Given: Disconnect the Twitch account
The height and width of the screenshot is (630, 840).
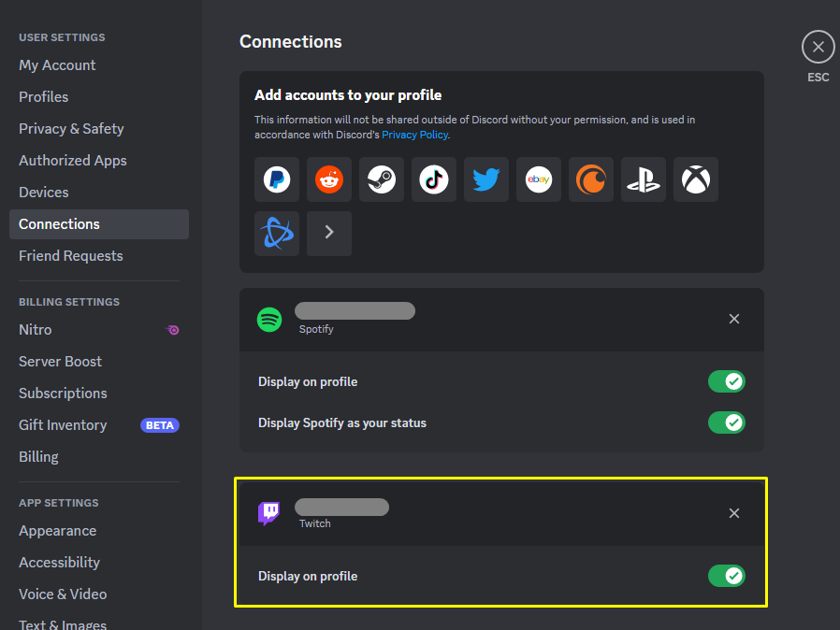Looking at the screenshot, I should (x=734, y=513).
